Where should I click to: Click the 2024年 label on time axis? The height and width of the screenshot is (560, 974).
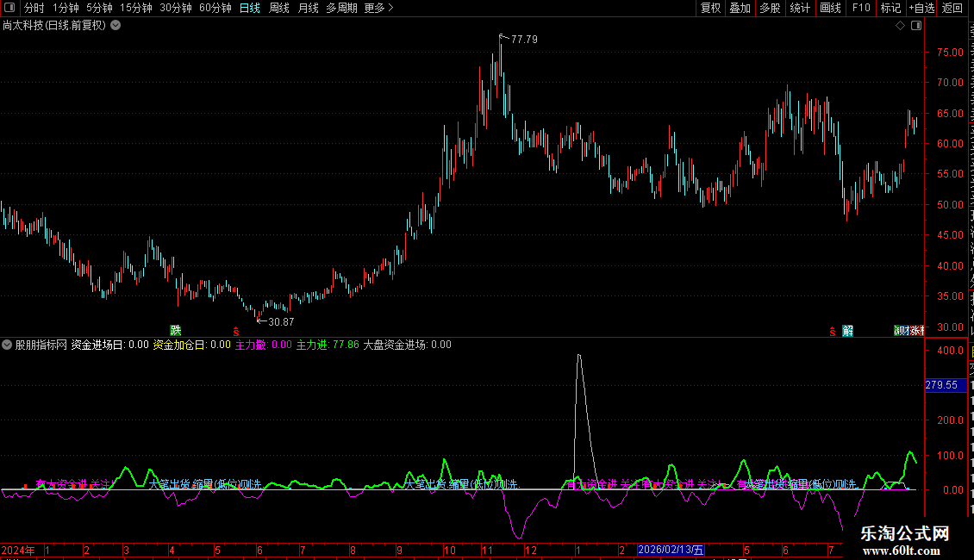click(17, 550)
